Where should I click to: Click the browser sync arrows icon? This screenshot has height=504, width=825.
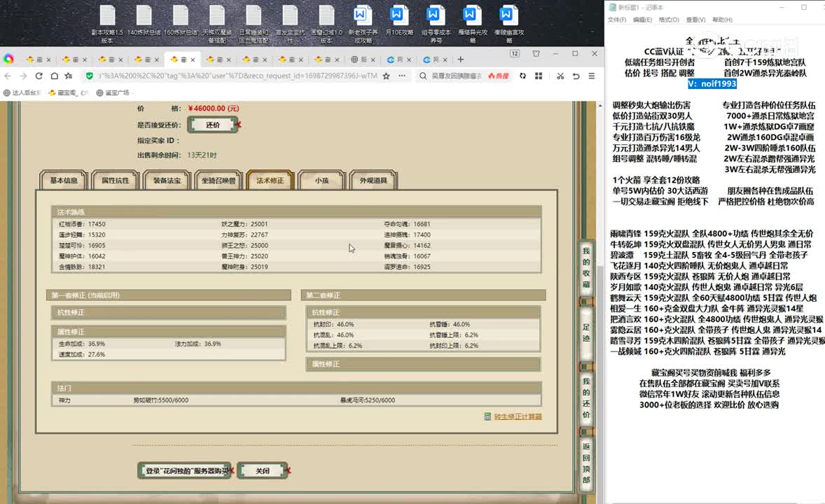(x=522, y=76)
